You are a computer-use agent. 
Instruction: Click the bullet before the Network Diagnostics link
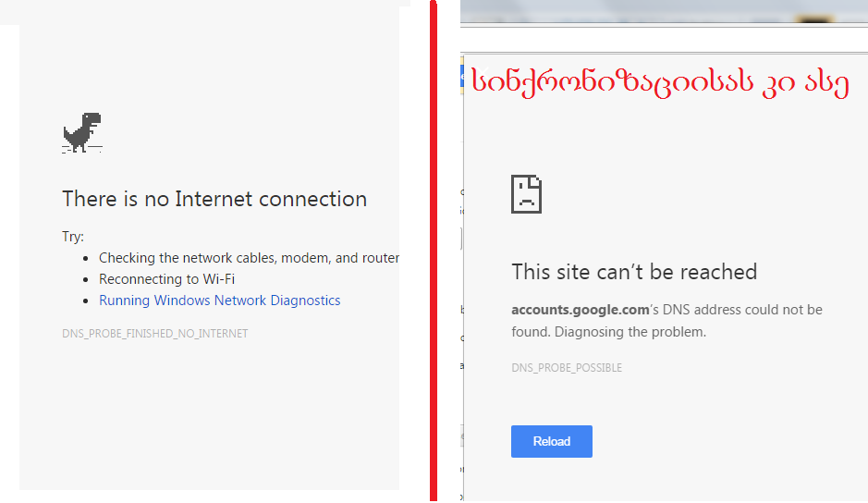pyautogui.click(x=86, y=301)
